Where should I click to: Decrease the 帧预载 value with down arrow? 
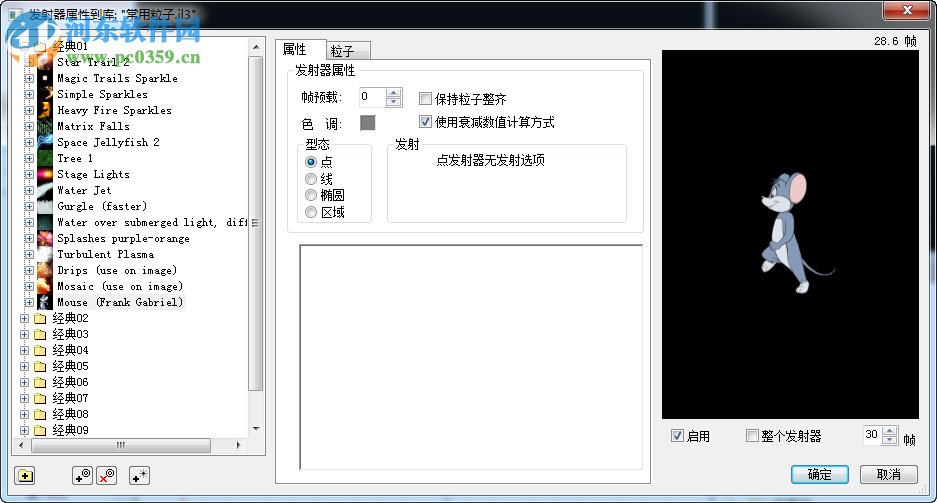pyautogui.click(x=393, y=102)
